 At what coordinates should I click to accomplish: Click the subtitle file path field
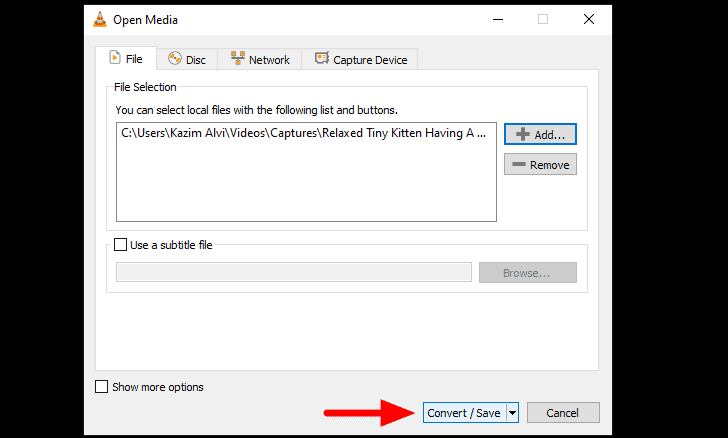point(294,272)
